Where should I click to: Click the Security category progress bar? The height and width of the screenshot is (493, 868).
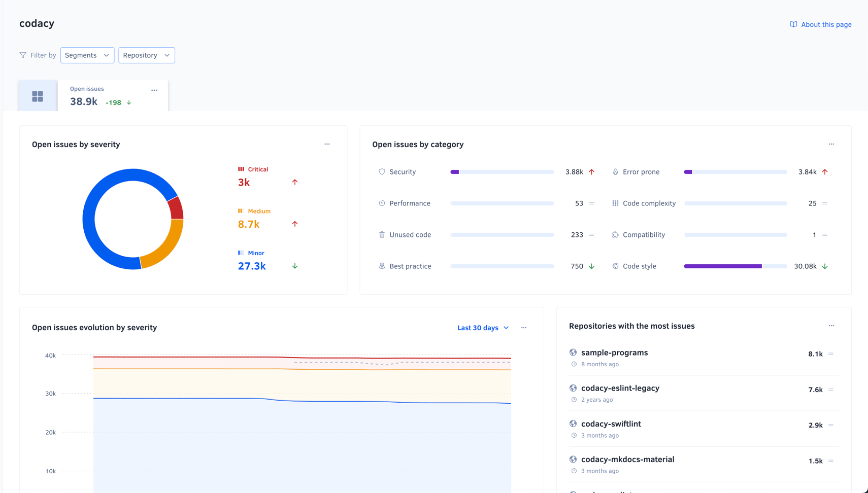502,172
